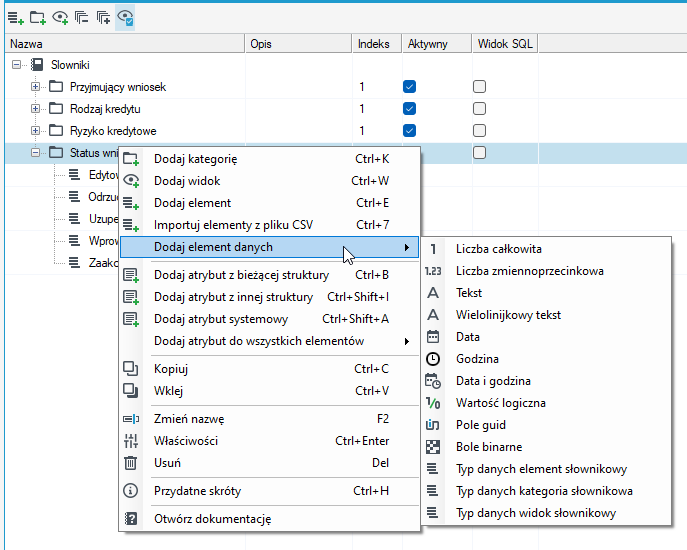Expand the Przyjmujący wniosek tree node
The width and height of the screenshot is (687, 550).
pyautogui.click(x=35, y=87)
